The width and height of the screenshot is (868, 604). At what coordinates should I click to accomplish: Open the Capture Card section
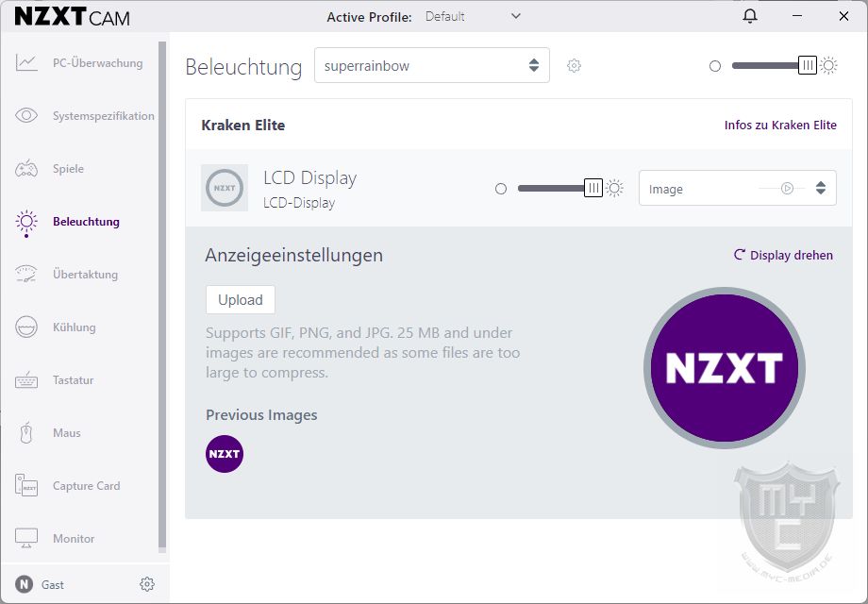click(x=86, y=486)
